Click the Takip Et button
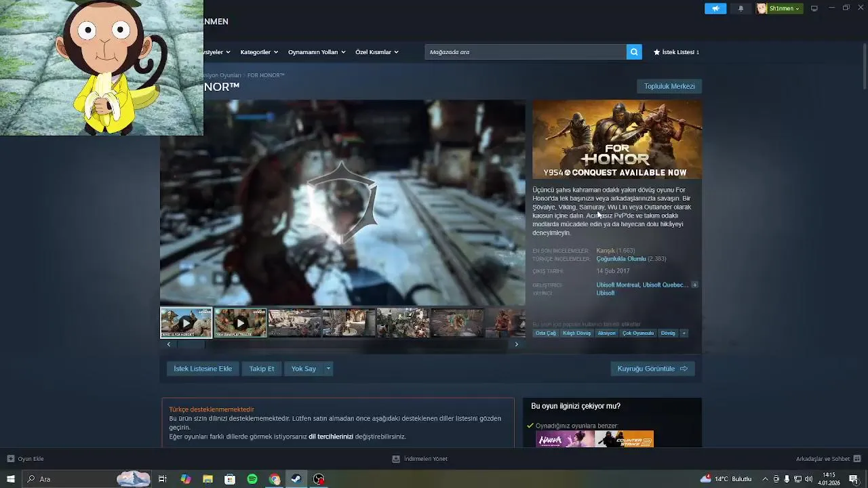 tap(262, 369)
